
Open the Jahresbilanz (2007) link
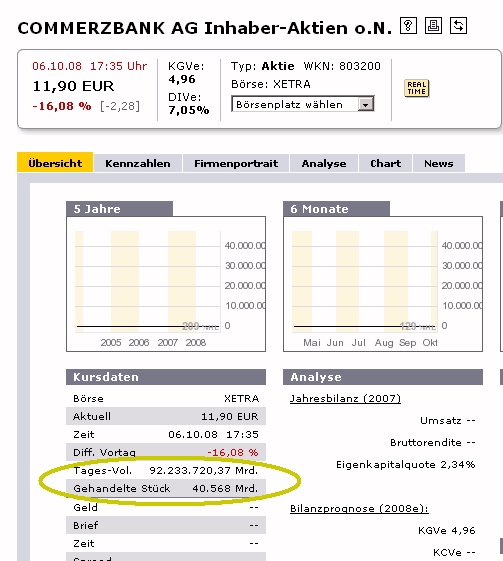345,399
